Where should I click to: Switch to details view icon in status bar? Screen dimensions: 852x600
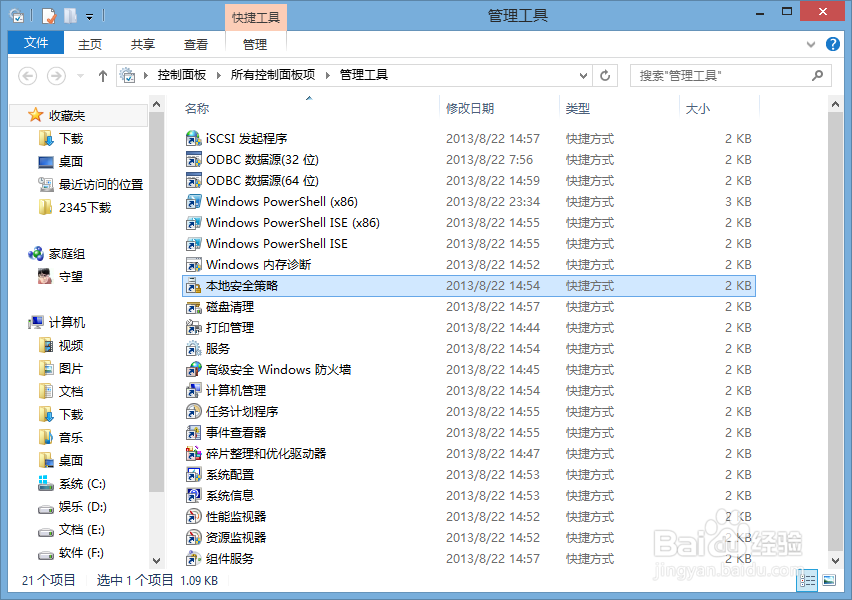pyautogui.click(x=807, y=580)
